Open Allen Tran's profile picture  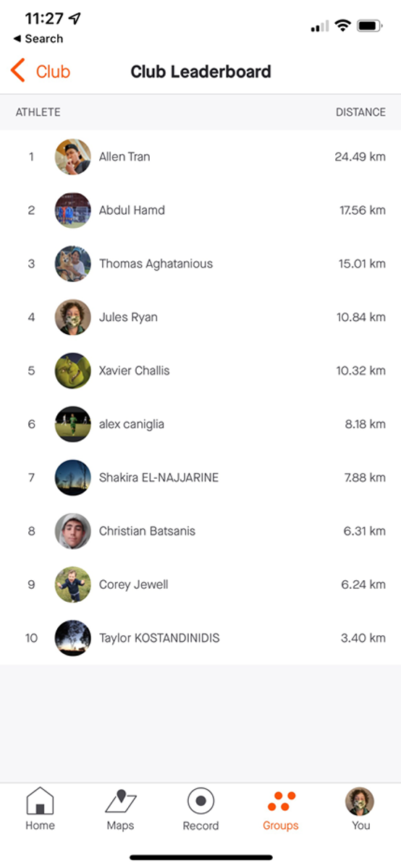pyautogui.click(x=73, y=157)
